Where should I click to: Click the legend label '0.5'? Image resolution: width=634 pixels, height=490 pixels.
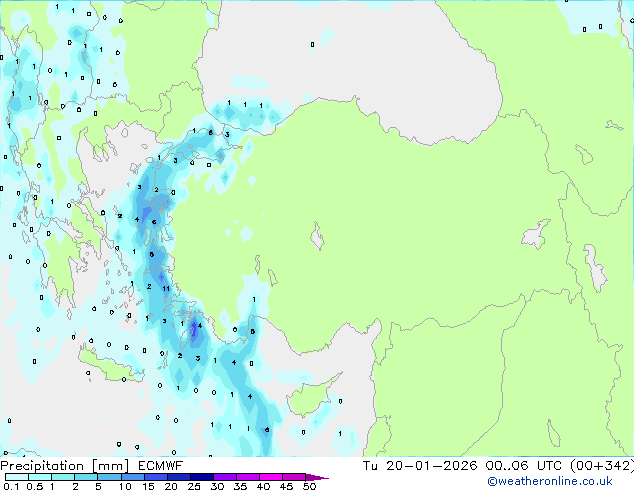(35, 486)
